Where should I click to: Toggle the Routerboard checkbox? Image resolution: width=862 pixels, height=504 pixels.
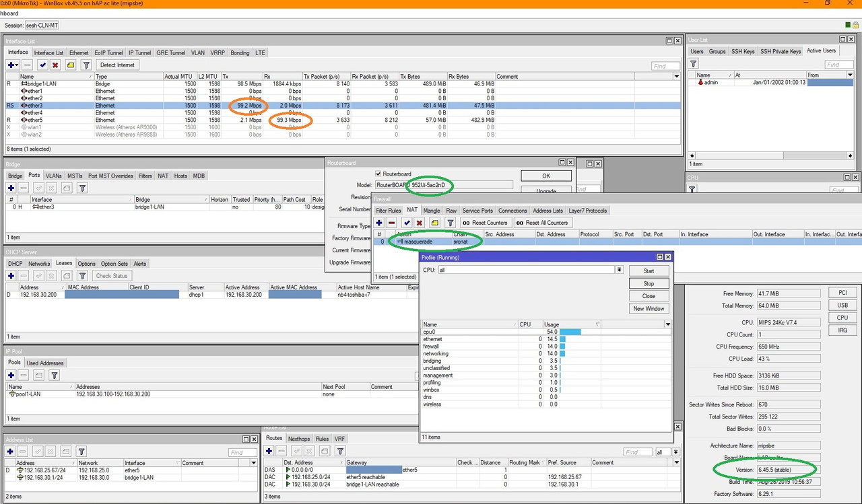pyautogui.click(x=378, y=174)
